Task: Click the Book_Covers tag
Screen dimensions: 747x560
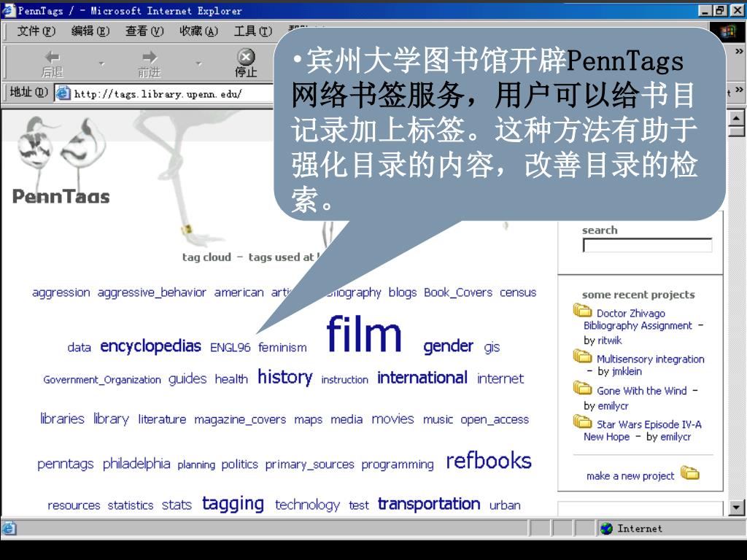Action: 458,292
